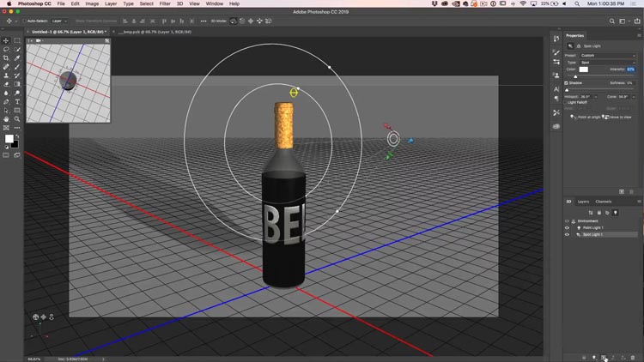Viewport: 644px width, 362px height.
Task: Select the Crop tool
Action: [6, 57]
